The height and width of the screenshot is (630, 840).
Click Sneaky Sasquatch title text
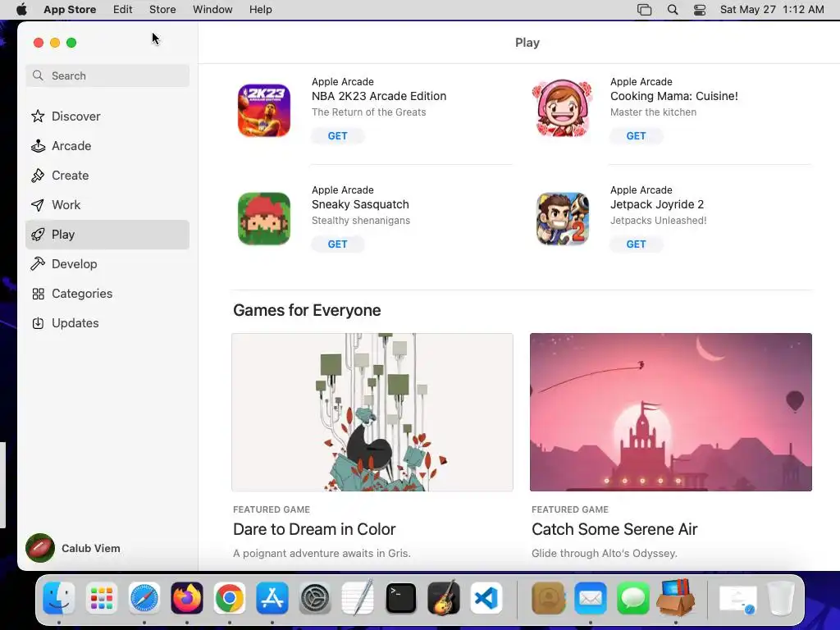(x=360, y=204)
